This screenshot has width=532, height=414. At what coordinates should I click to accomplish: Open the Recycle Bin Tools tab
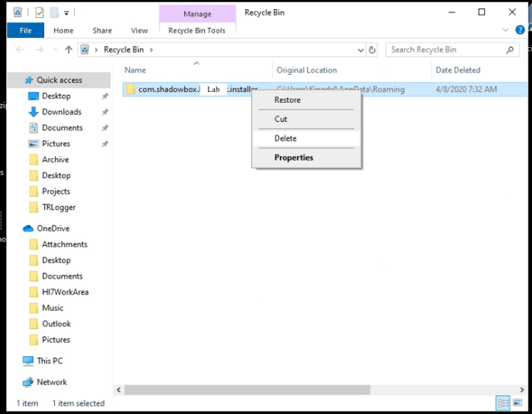(x=196, y=31)
